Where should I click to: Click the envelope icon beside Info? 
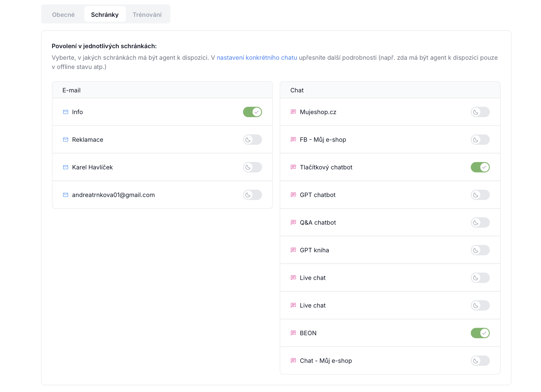tap(65, 112)
